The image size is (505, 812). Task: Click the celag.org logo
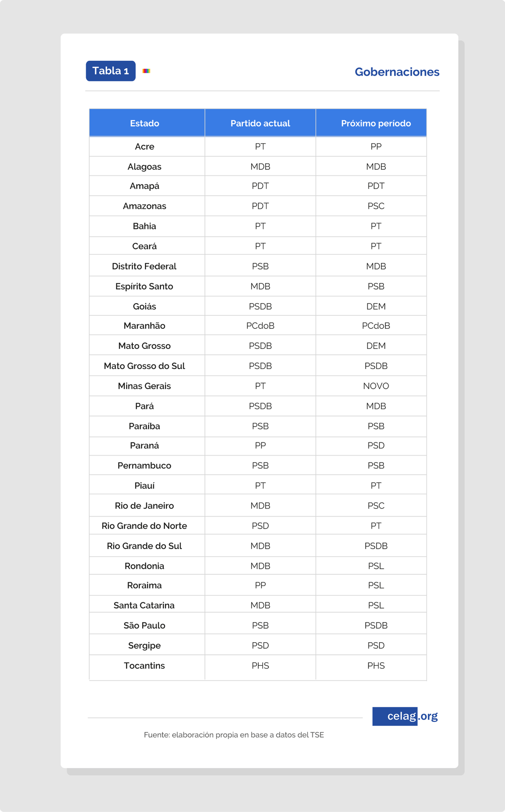(405, 716)
